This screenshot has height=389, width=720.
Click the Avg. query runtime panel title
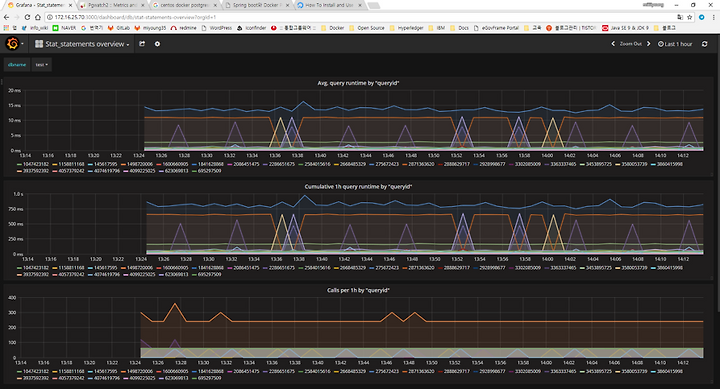tap(358, 83)
